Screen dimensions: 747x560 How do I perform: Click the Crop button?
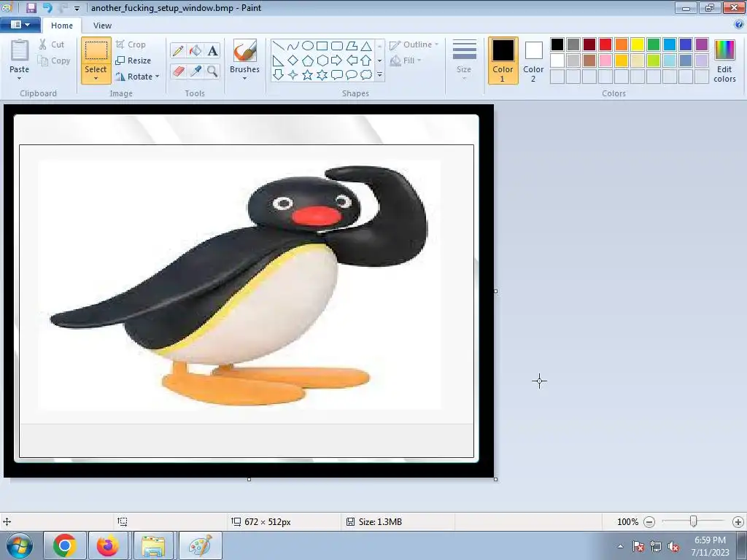pos(131,44)
